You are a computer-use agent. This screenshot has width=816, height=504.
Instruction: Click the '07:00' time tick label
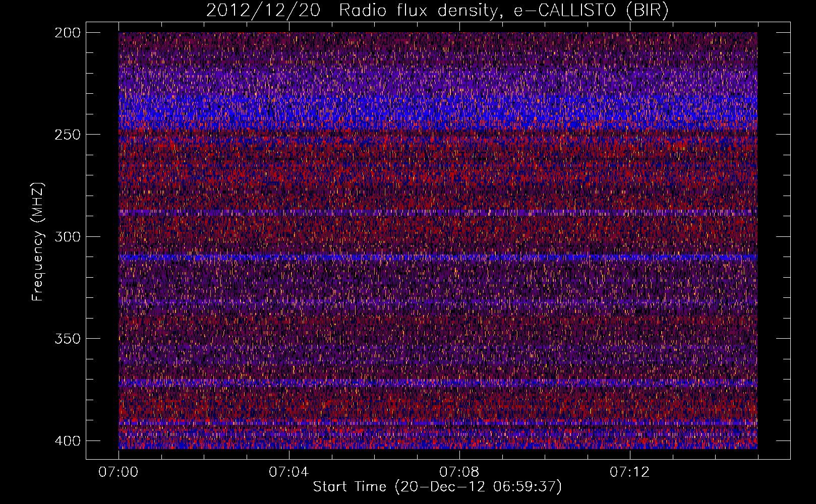click(x=119, y=472)
